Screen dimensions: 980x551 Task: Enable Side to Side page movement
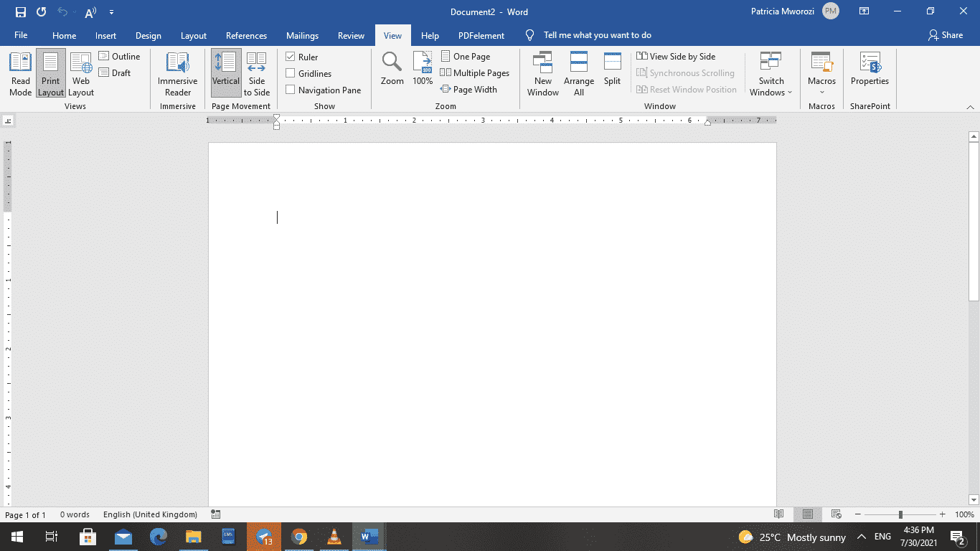click(x=257, y=74)
